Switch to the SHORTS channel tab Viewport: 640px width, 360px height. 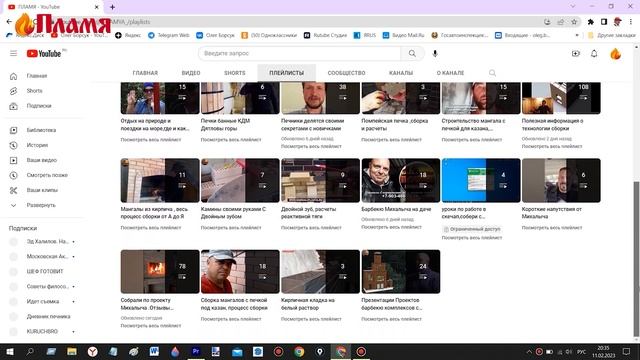[x=235, y=73]
